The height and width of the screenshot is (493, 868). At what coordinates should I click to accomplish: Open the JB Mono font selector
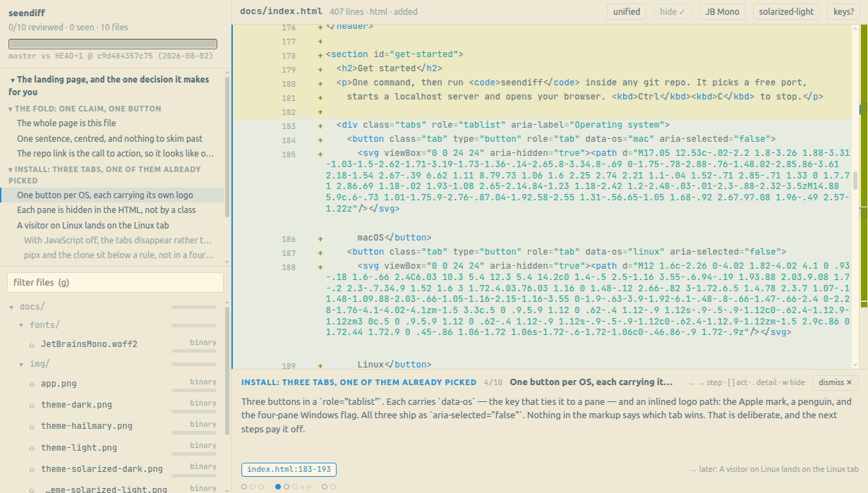(723, 11)
